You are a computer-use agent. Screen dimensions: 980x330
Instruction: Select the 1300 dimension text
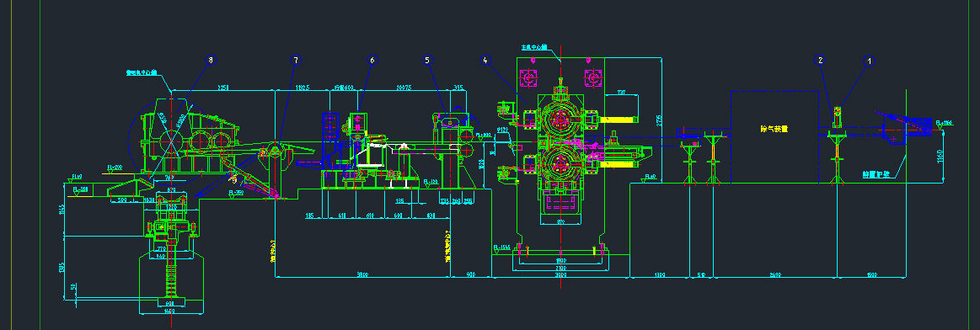click(x=660, y=274)
